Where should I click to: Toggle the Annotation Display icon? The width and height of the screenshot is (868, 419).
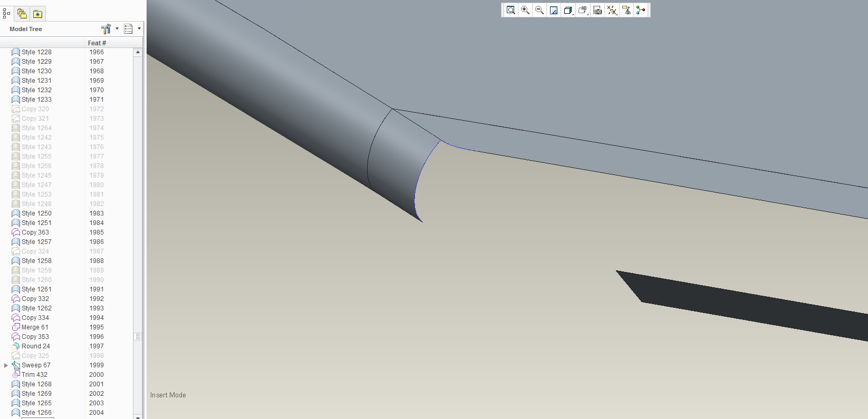coord(626,10)
